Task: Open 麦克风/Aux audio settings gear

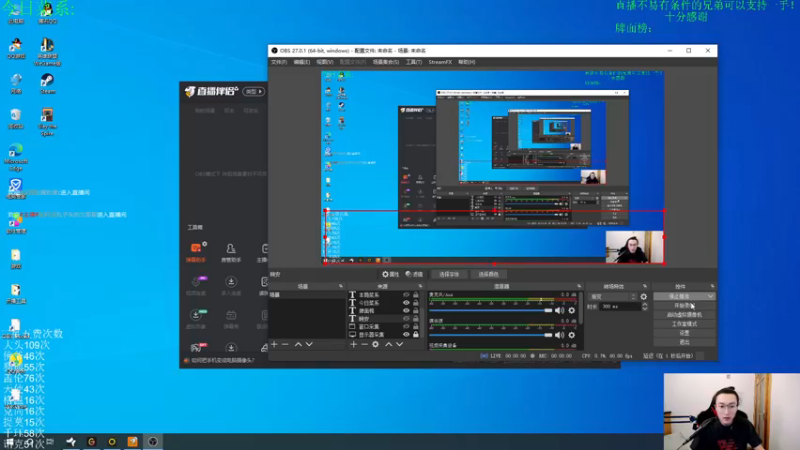Action: (x=571, y=310)
